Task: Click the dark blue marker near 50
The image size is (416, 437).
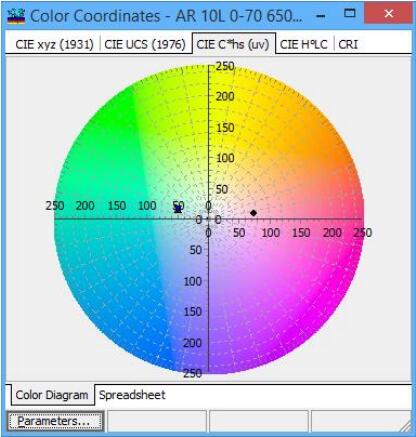Action: tap(178, 209)
